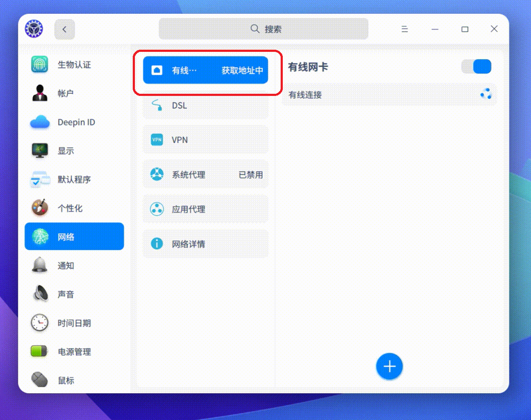This screenshot has width=531, height=420.
Task: Click the Control Center gear logo icon
Action: point(34,29)
